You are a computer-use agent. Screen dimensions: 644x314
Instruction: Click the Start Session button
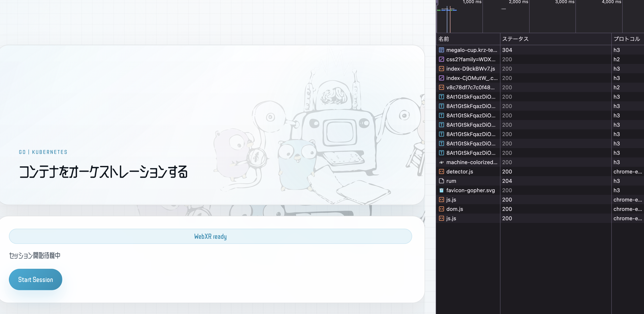click(x=35, y=279)
